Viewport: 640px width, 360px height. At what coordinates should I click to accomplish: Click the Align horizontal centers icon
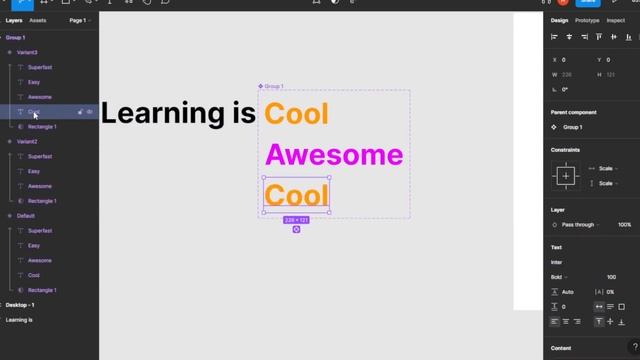[x=569, y=37]
